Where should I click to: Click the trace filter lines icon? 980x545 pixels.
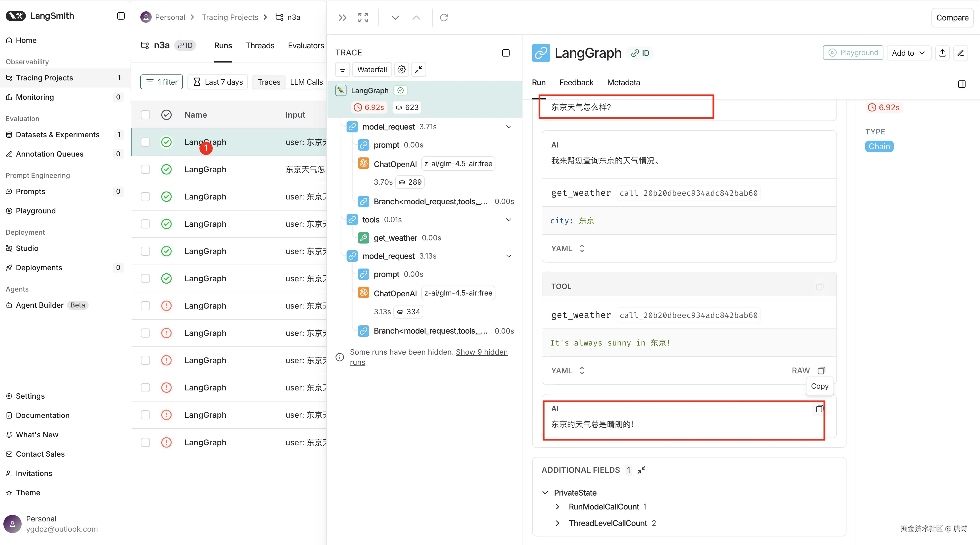342,69
